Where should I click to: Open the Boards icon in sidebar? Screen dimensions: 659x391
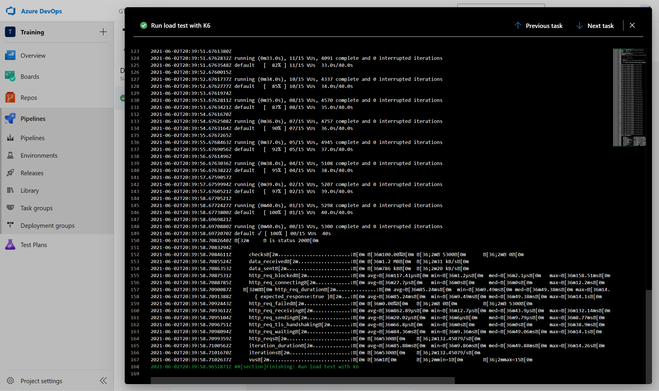pos(10,76)
